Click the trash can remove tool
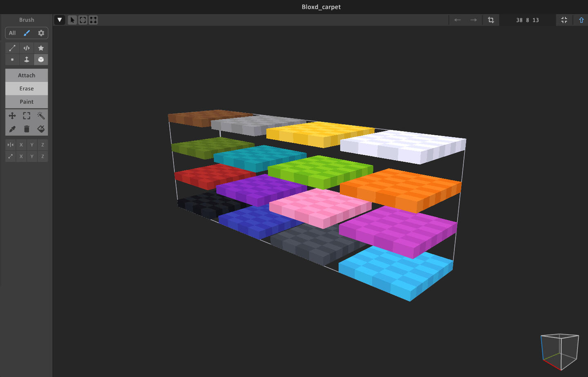Viewport: 588px width, 377px height. [27, 129]
